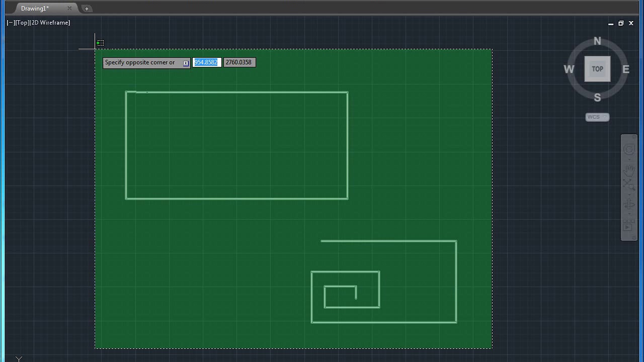The image size is (644, 362).
Task: Click the Y coordinate field showing 2760.0358
Action: 239,62
